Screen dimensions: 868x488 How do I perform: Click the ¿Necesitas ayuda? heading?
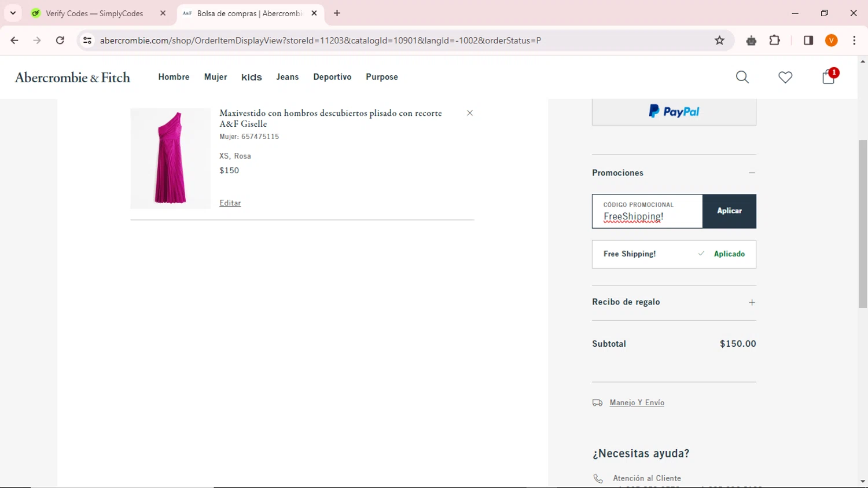click(641, 453)
